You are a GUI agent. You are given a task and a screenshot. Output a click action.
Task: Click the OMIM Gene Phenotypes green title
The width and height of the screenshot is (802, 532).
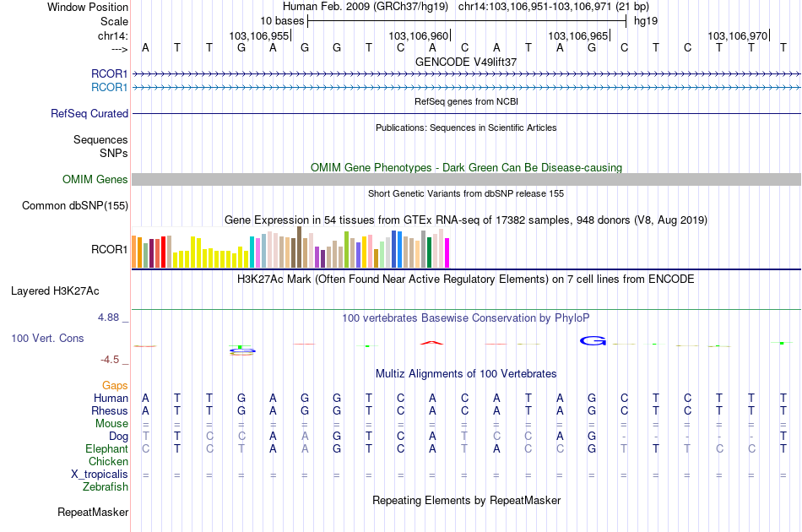[x=467, y=168]
